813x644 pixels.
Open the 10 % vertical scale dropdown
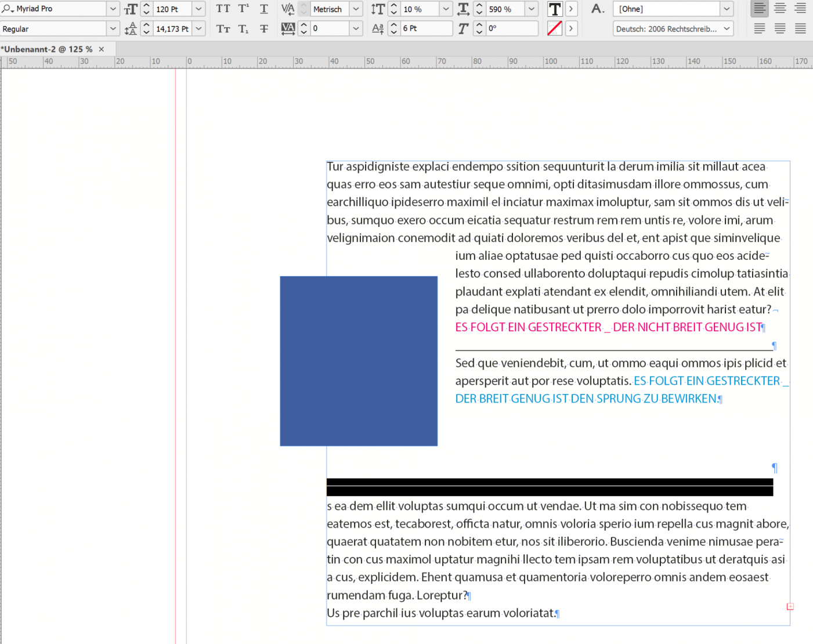pyautogui.click(x=446, y=9)
